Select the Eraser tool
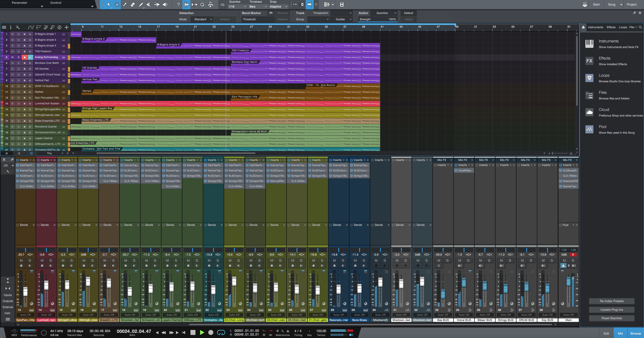The height and width of the screenshot is (338, 644). tap(133, 5)
